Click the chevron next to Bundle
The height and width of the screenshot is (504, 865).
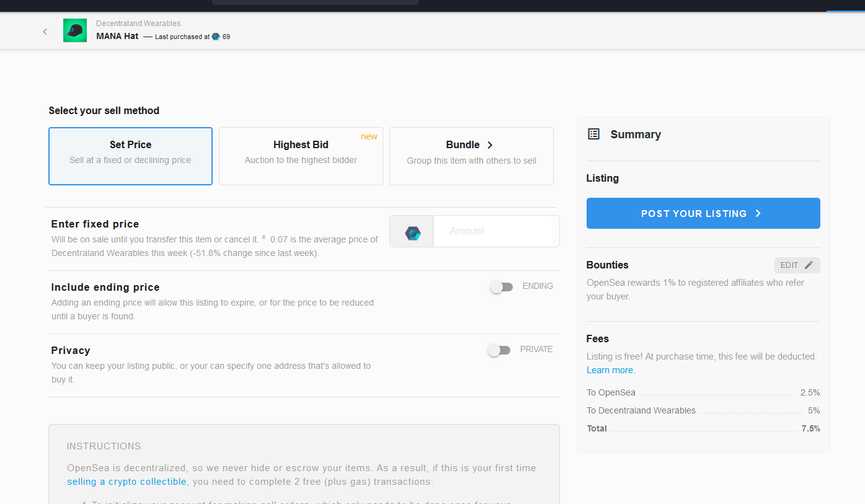click(x=490, y=145)
